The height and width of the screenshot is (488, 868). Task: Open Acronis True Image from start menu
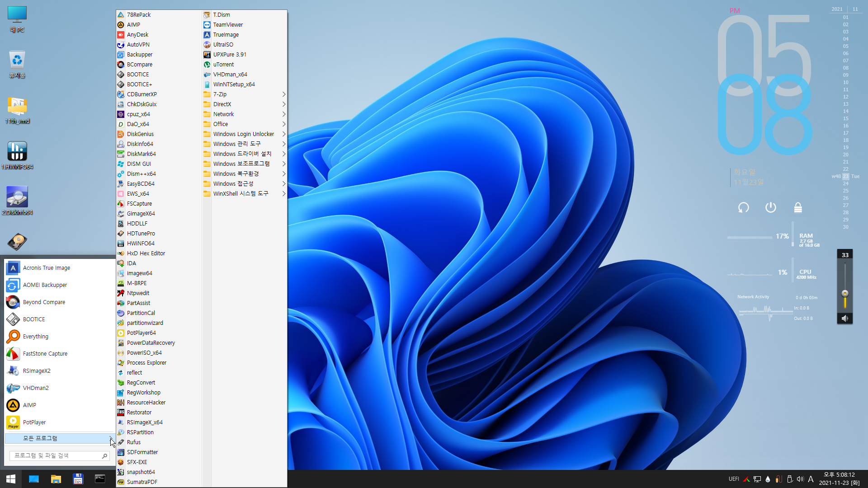click(x=60, y=268)
